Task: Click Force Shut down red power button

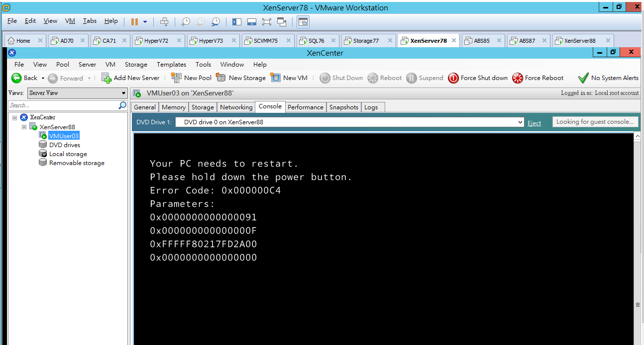Action: (478, 78)
